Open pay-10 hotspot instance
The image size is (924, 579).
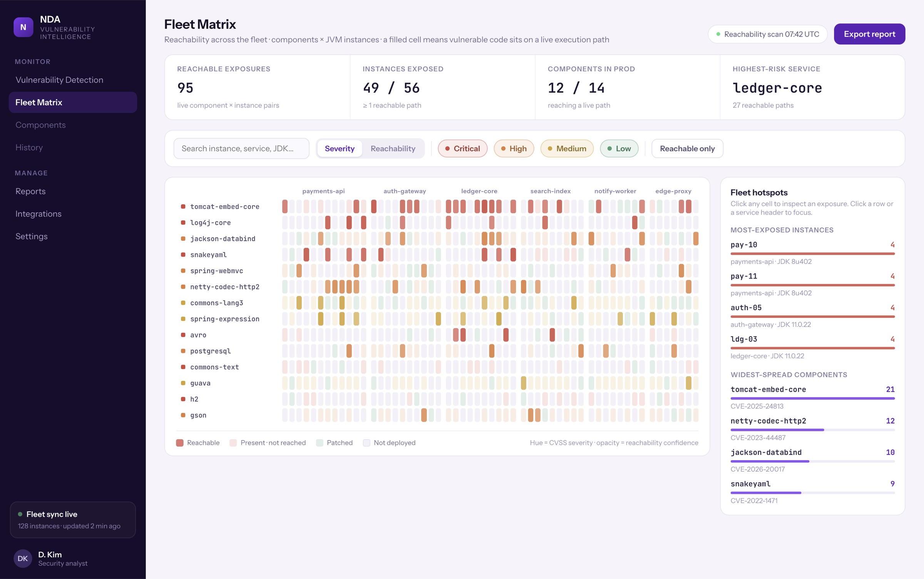point(812,253)
